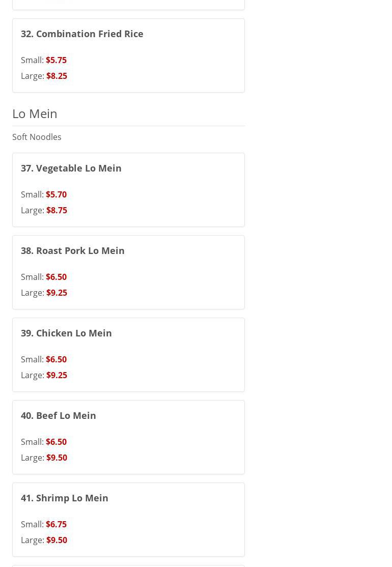This screenshot has height=567, width=392.
Task: Choose small Beef Lo Mein at $6.50
Action: 56,442
